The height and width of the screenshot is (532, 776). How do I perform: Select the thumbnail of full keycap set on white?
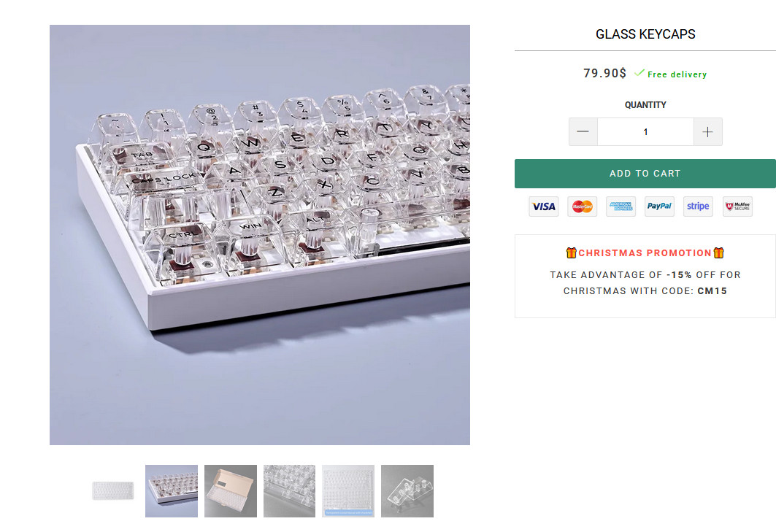pyautogui.click(x=112, y=491)
